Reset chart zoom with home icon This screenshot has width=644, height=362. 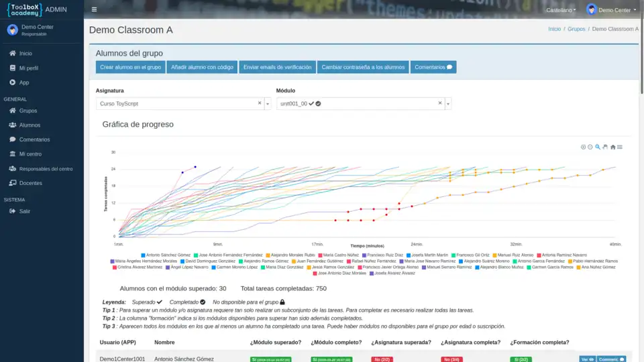pos(612,147)
